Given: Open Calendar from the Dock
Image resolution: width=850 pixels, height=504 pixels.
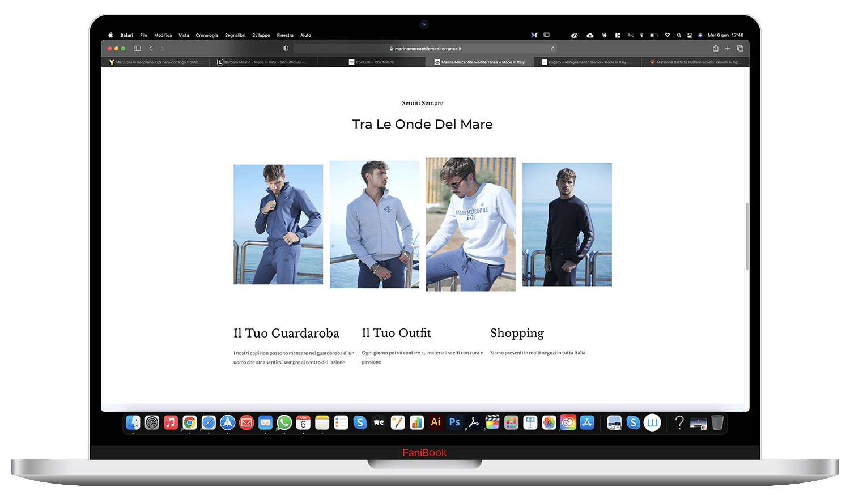Looking at the screenshot, I should point(303,422).
